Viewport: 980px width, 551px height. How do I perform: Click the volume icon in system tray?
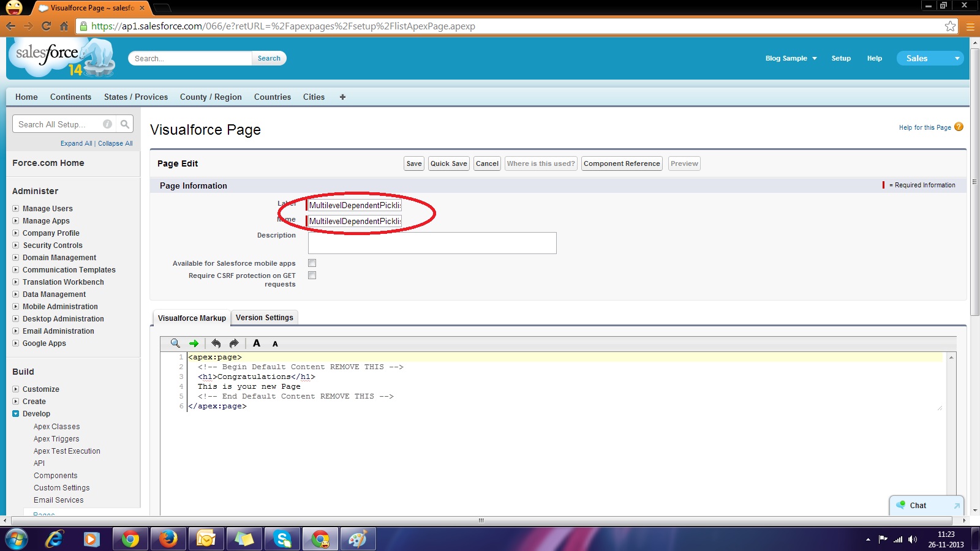point(913,539)
